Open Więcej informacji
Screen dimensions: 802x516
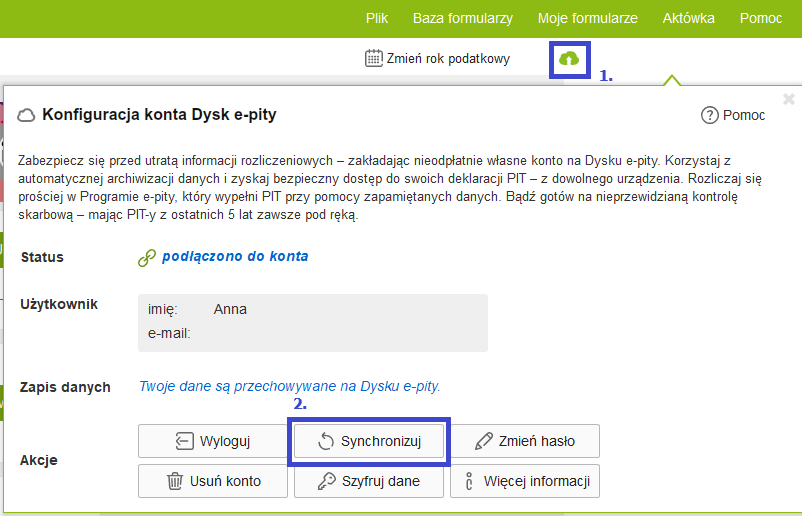click(x=524, y=481)
